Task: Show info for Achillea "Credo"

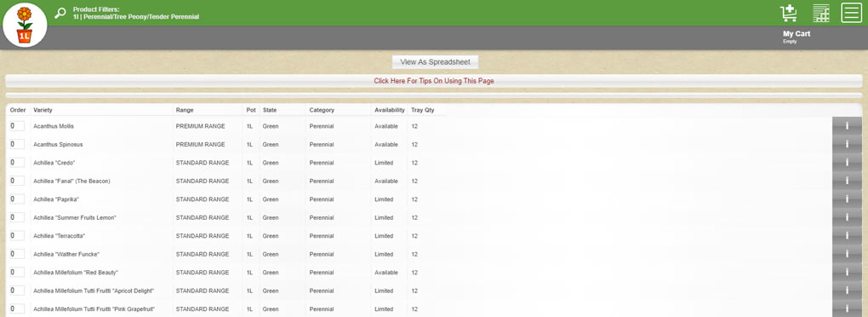Action: pyautogui.click(x=847, y=163)
